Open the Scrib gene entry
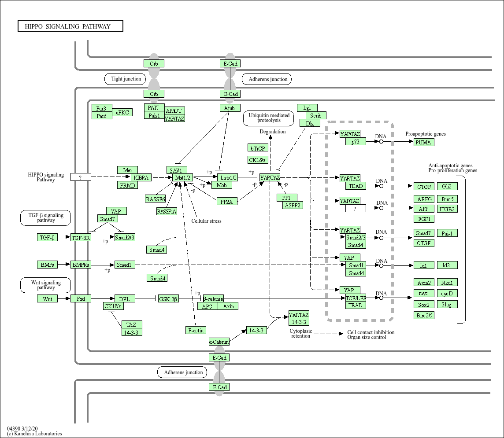This screenshot has width=504, height=438. point(316,115)
